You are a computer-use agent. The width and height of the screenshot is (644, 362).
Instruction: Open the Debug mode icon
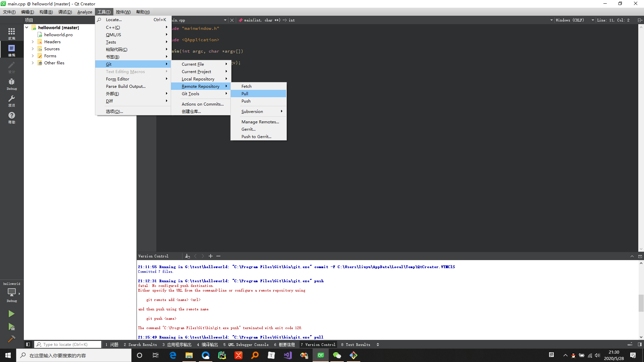coord(11,83)
